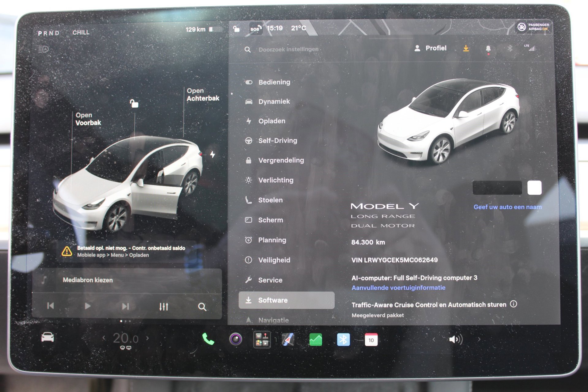Raise volume with the right chevron
The image size is (588, 392).
pos(479,339)
